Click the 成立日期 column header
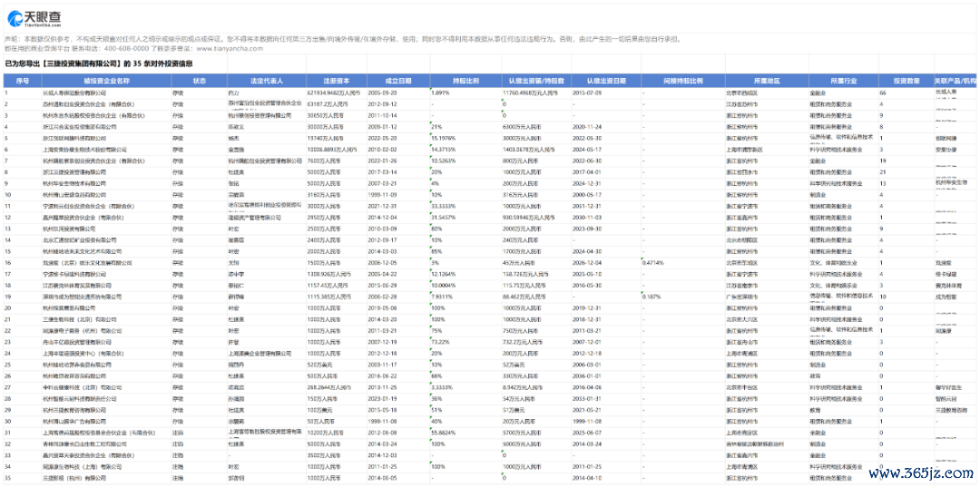 398,82
